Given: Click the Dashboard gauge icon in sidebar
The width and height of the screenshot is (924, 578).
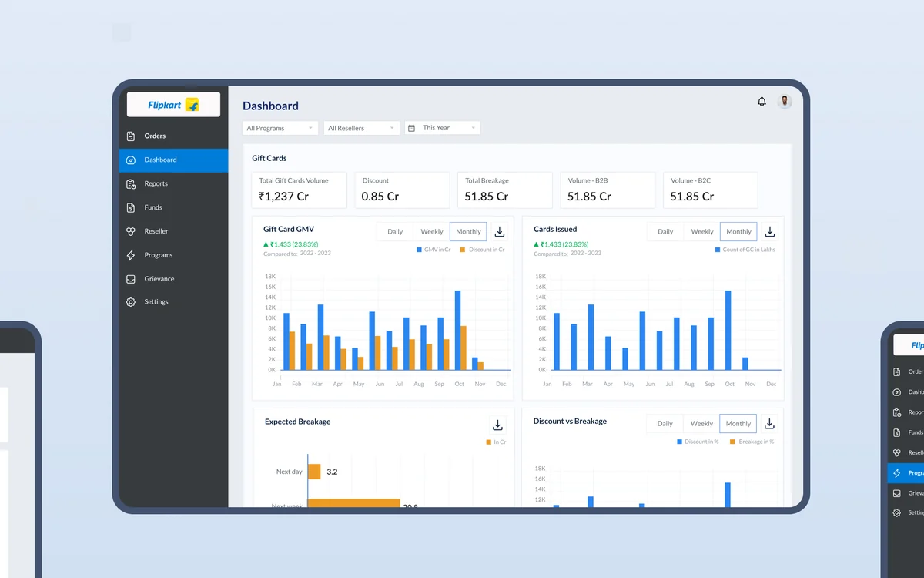Looking at the screenshot, I should tap(131, 160).
